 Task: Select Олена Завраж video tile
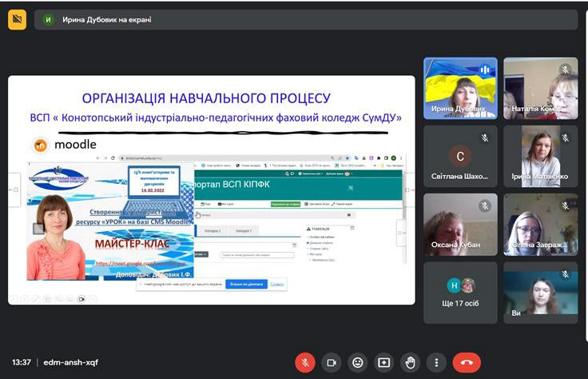click(540, 225)
